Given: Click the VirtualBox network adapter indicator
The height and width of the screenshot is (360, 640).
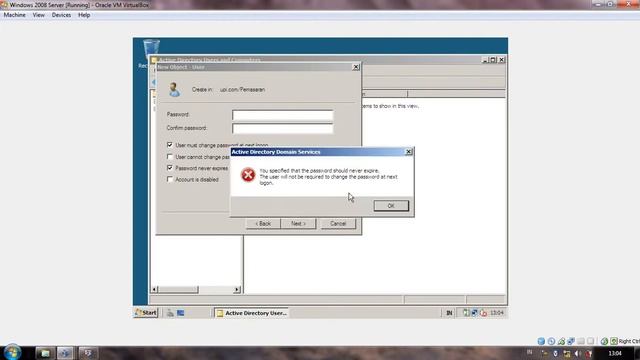Looking at the screenshot, I should pos(571,341).
